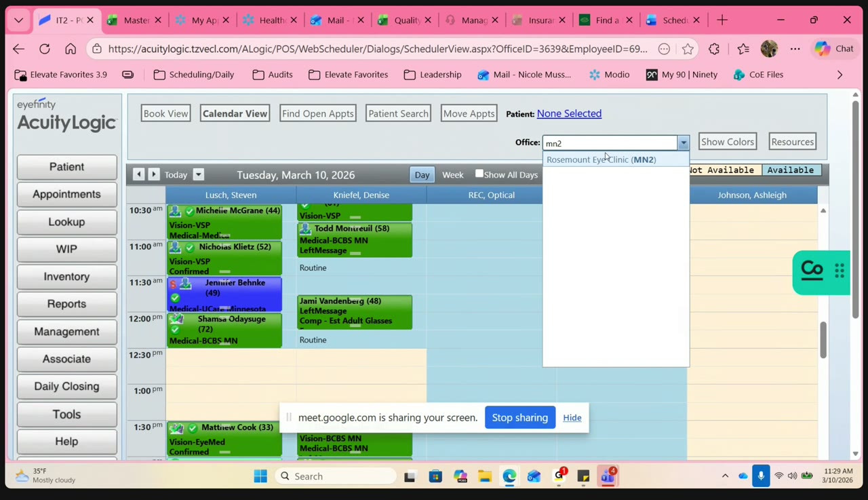Open the browser home page icon

tap(71, 49)
